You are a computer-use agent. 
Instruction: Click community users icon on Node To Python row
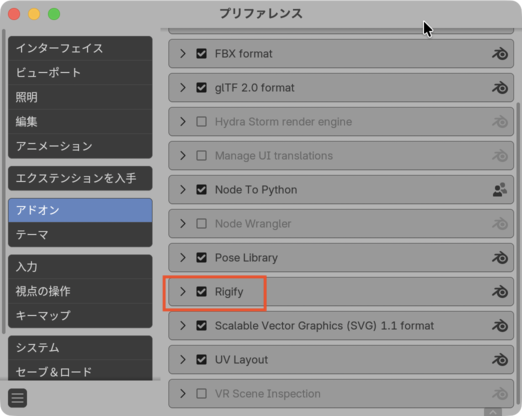coord(500,190)
